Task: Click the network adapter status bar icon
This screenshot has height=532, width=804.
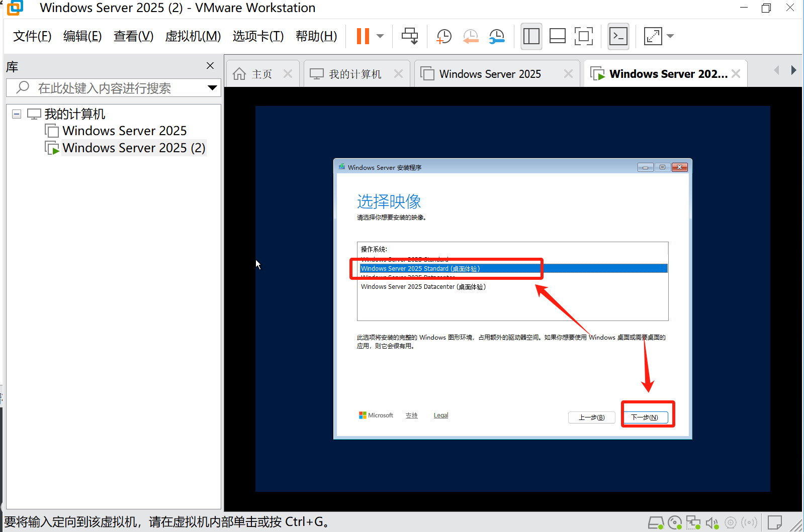Action: click(693, 523)
